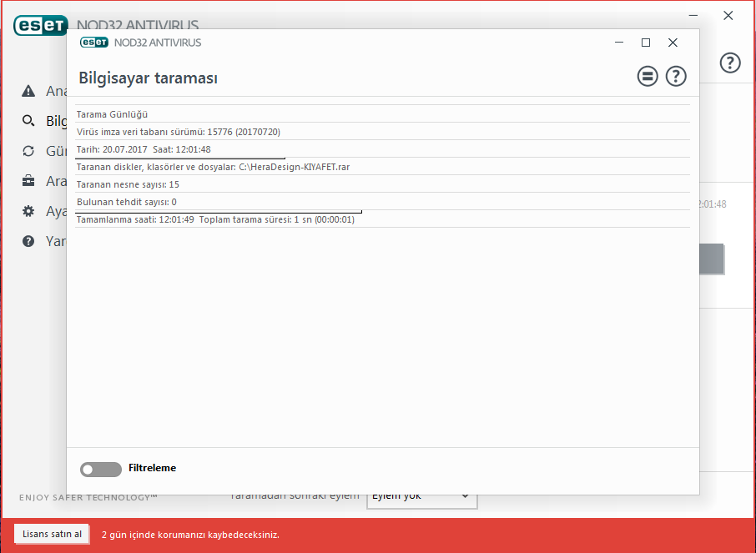Select the magnifier computer scan sidebar icon

tap(28, 121)
